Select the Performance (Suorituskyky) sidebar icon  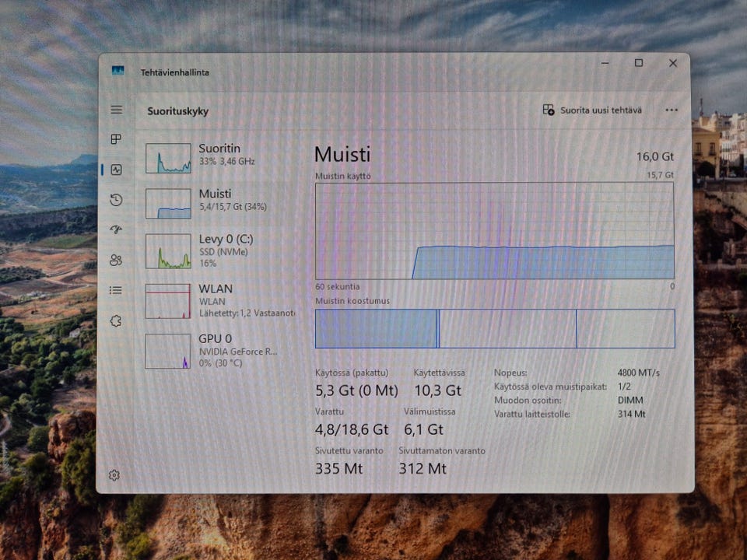pos(116,170)
